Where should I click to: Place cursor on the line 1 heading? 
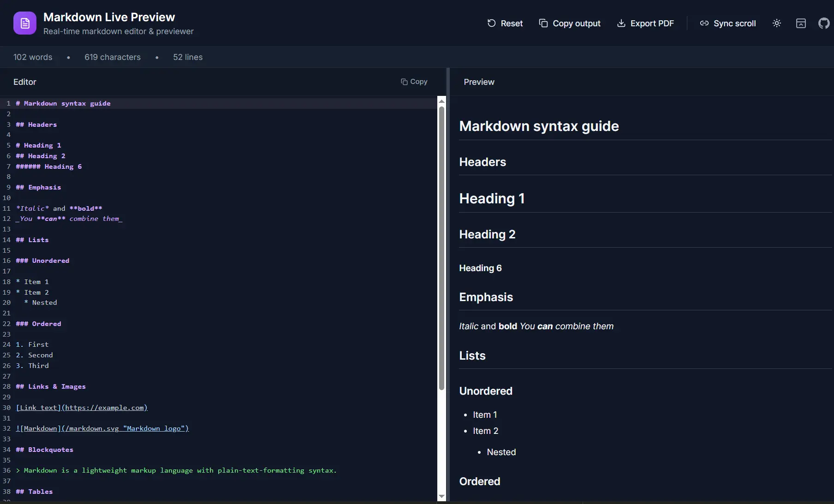pos(63,103)
